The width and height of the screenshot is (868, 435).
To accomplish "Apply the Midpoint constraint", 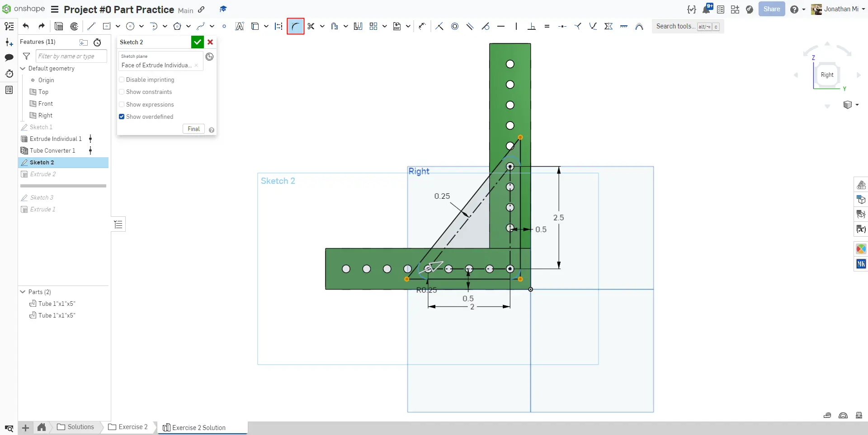I will coord(562,26).
